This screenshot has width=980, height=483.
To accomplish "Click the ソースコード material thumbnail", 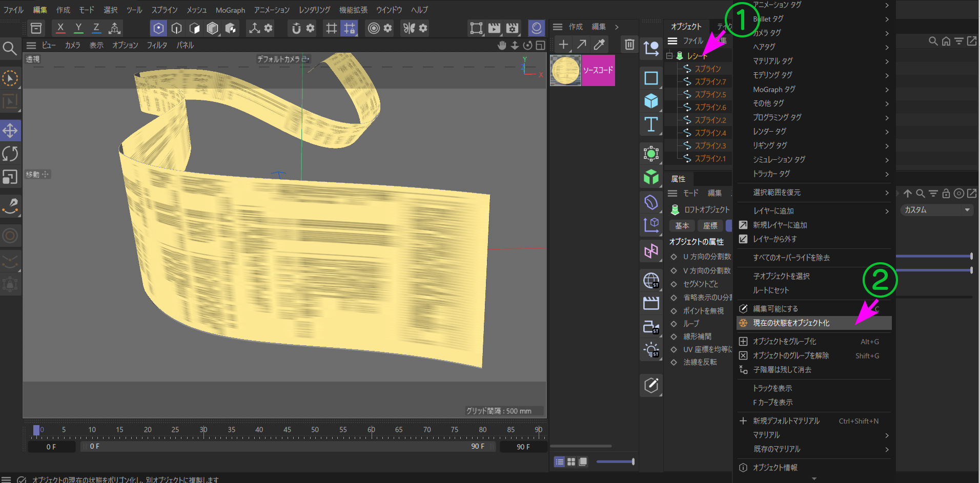I will tap(565, 71).
